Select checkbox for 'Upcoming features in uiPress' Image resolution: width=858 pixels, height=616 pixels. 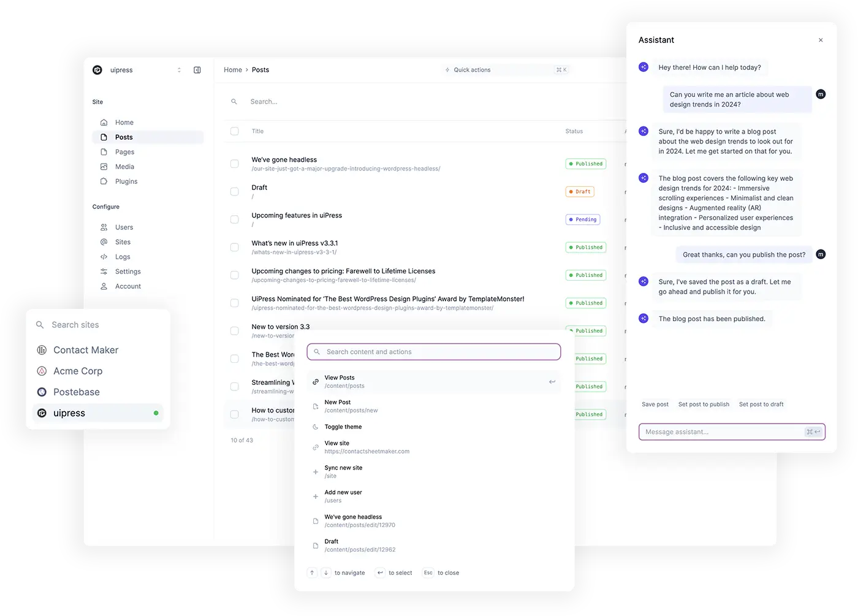234,219
